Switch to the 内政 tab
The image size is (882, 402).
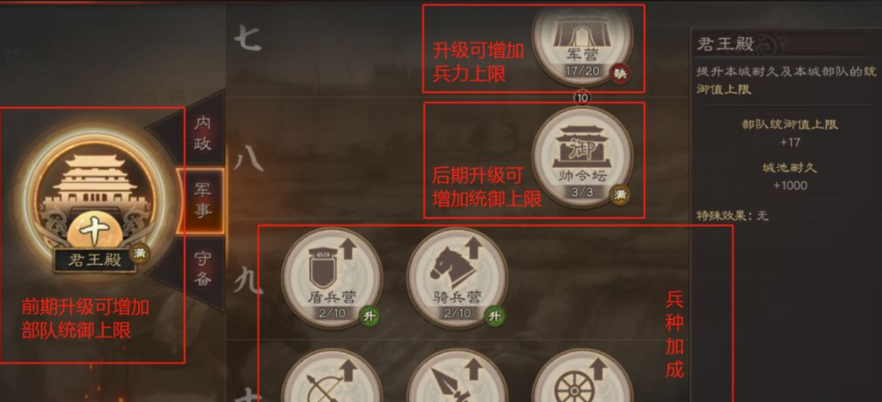pyautogui.click(x=202, y=133)
